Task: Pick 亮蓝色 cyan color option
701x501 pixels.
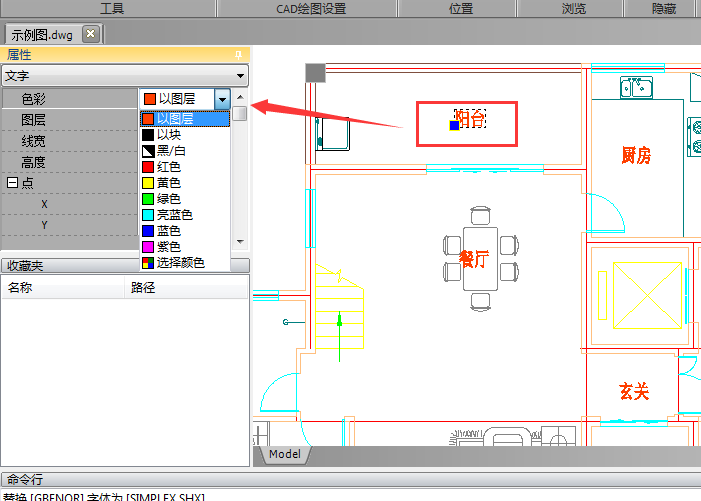Action: coord(174,215)
